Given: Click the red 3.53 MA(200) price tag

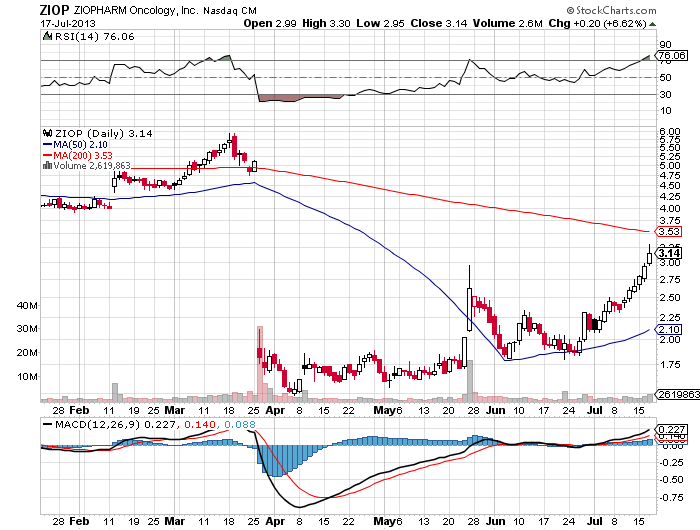Looking at the screenshot, I should pyautogui.click(x=669, y=231).
